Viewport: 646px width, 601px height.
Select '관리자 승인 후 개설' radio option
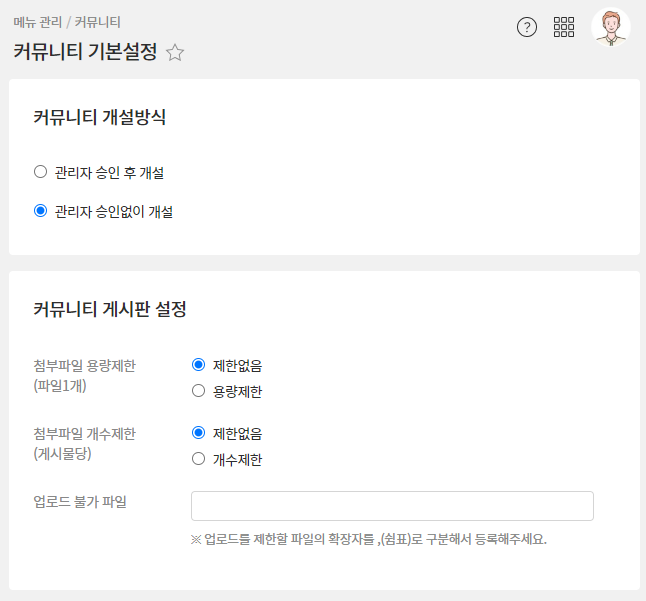coord(41,172)
